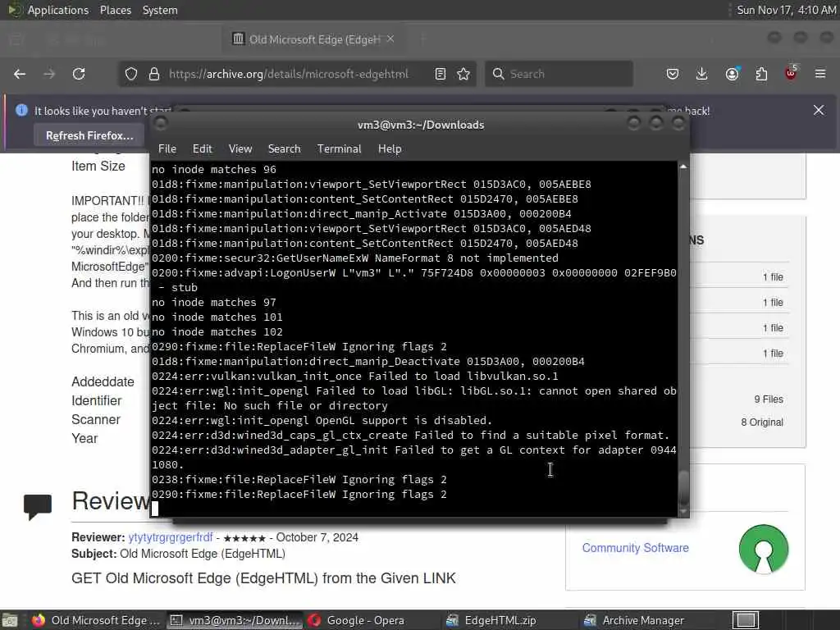840x630 pixels.
Task: Click the Reviews speech bubble icon
Action: pos(38,506)
